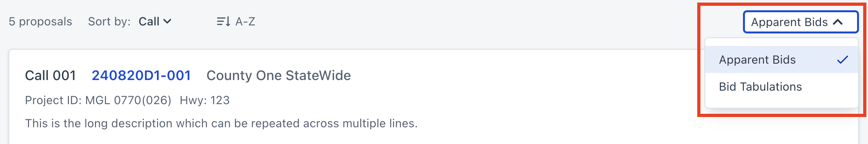868x144 pixels.
Task: Click the chevron beside Call sort field
Action: (167, 22)
